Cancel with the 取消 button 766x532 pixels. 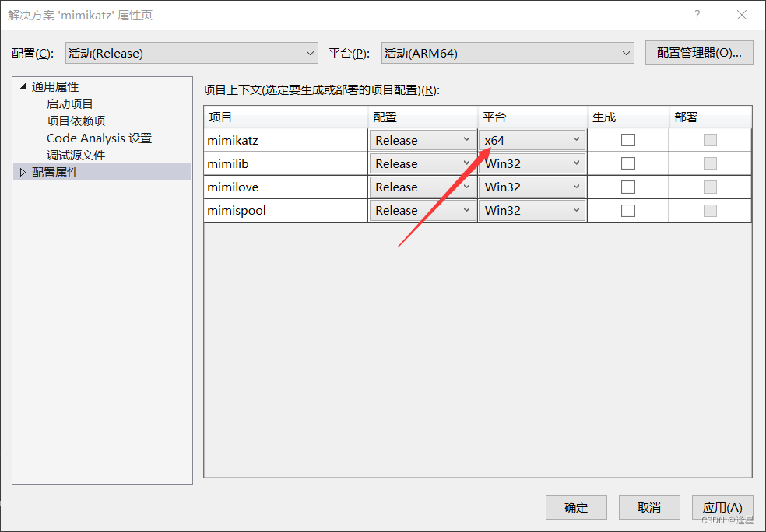[649, 508]
